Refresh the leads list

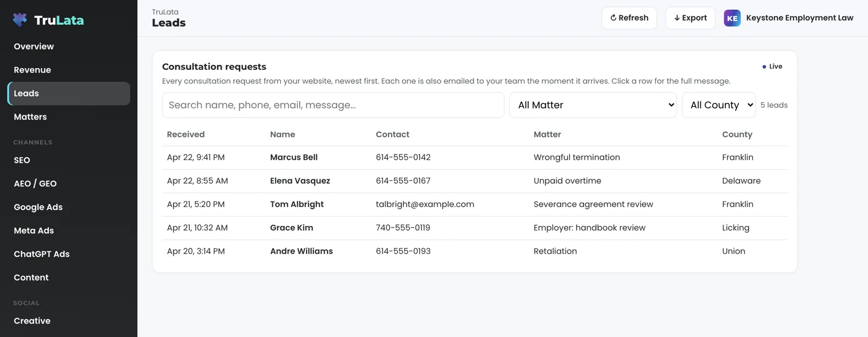click(x=629, y=18)
